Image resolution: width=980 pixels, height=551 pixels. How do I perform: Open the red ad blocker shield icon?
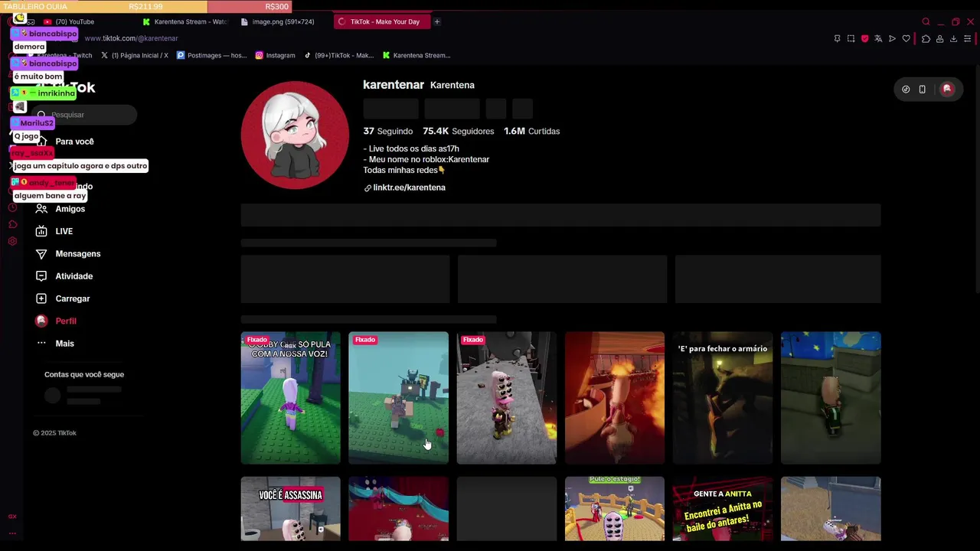pyautogui.click(x=864, y=38)
